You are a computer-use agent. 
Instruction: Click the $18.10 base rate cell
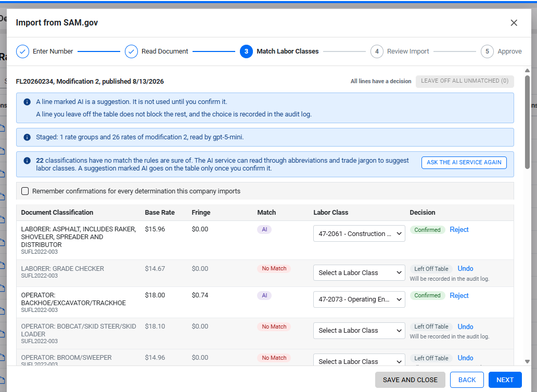coord(155,326)
